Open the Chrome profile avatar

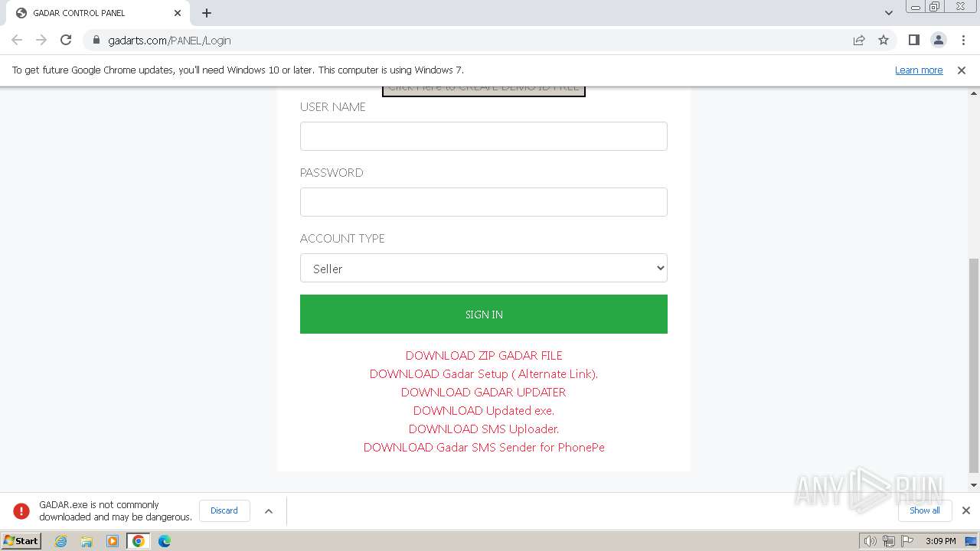(939, 40)
